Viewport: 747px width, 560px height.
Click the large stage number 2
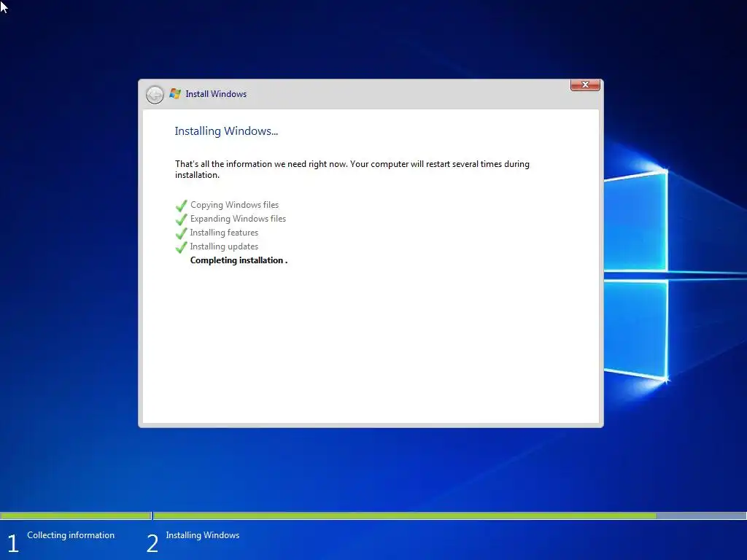point(152,543)
